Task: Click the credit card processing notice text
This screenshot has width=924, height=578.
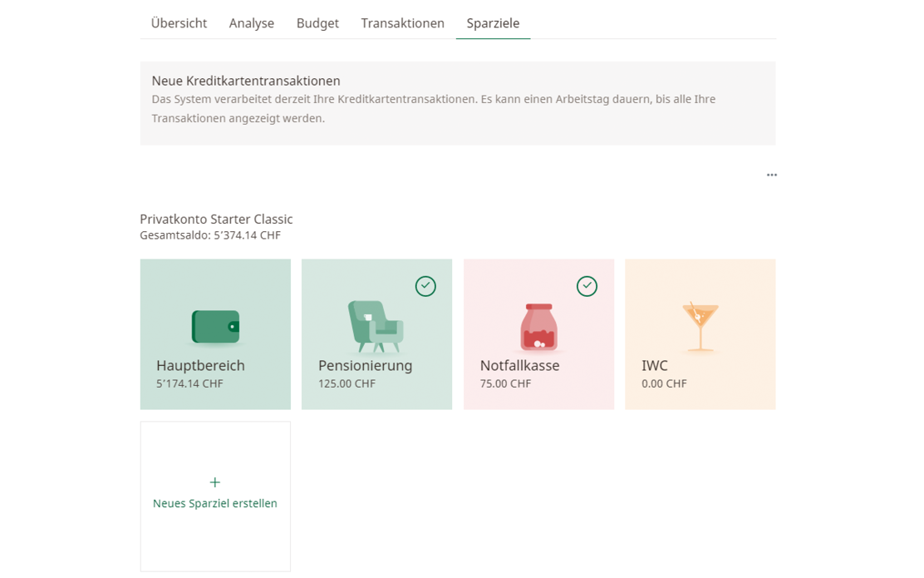Action: tap(434, 108)
